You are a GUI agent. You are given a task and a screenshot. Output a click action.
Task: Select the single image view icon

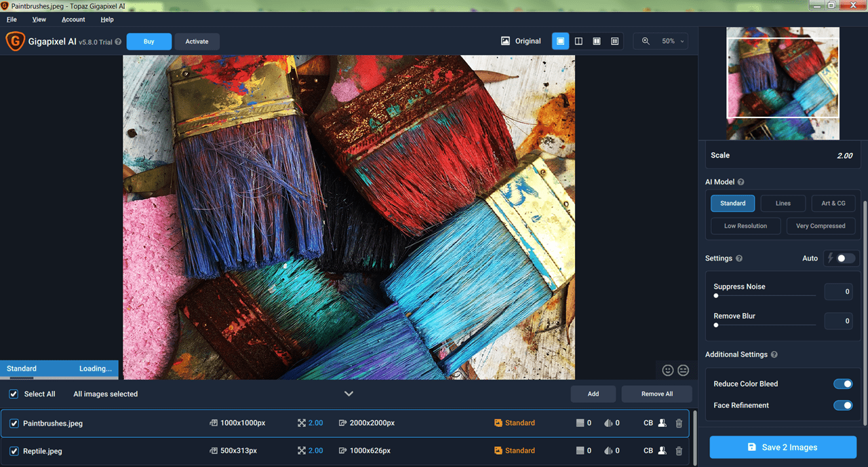point(560,41)
